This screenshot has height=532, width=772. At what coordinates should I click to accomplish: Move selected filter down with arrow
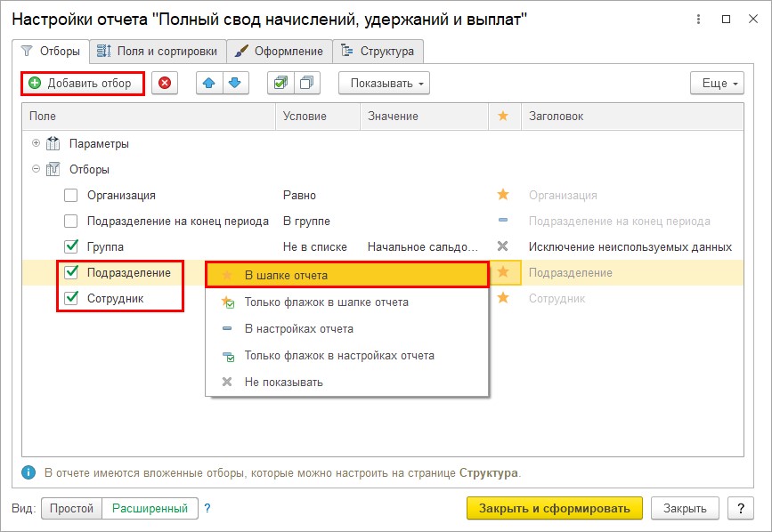[235, 83]
